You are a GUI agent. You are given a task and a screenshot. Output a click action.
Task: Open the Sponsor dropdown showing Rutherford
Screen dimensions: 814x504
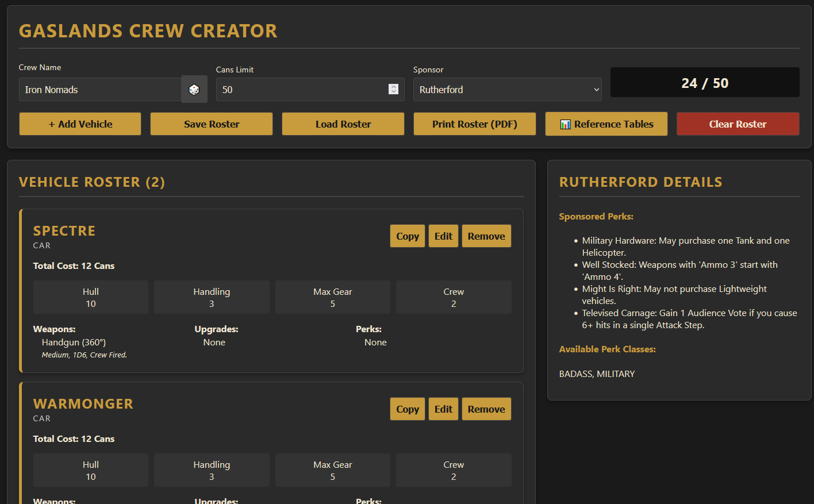(507, 90)
